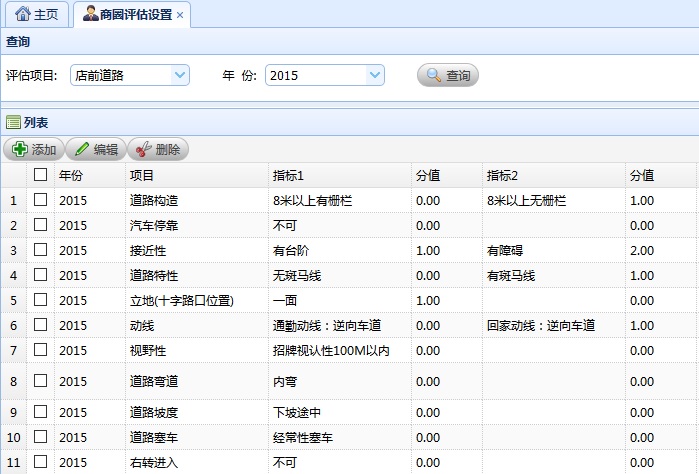699x474 pixels.
Task: Switch to the 主页 tab
Action: (x=37, y=14)
